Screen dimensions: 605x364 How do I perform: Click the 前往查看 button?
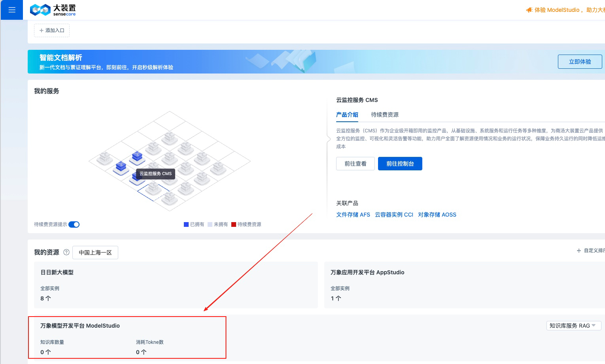point(355,163)
